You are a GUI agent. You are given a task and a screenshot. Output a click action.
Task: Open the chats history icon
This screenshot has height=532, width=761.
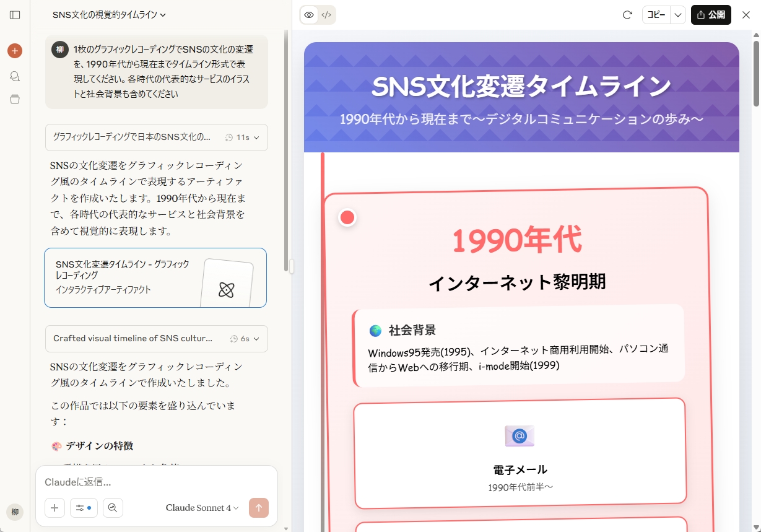(x=15, y=76)
